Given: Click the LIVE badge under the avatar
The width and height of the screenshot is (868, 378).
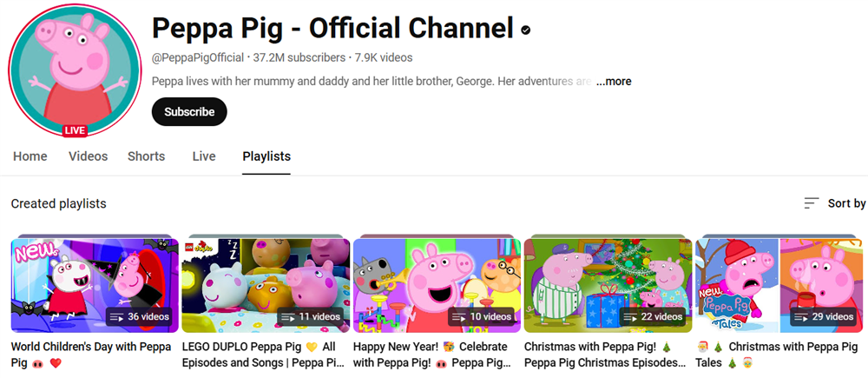Looking at the screenshot, I should [x=75, y=131].
